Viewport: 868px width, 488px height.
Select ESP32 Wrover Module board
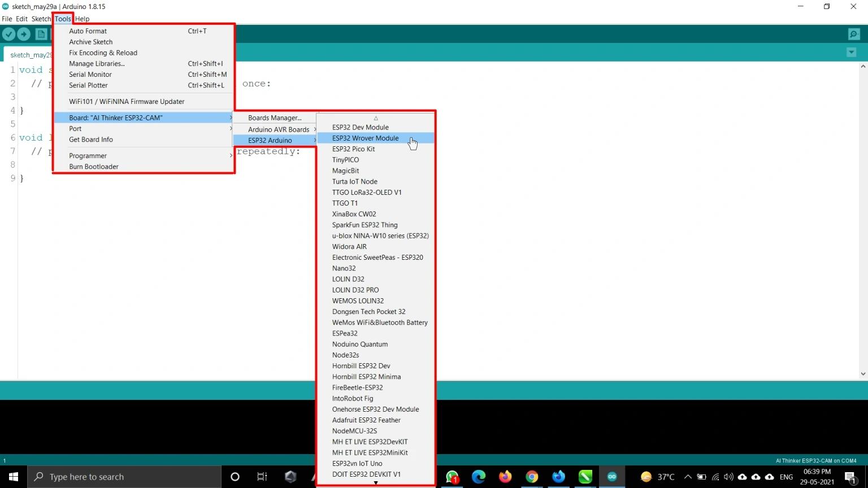365,138
